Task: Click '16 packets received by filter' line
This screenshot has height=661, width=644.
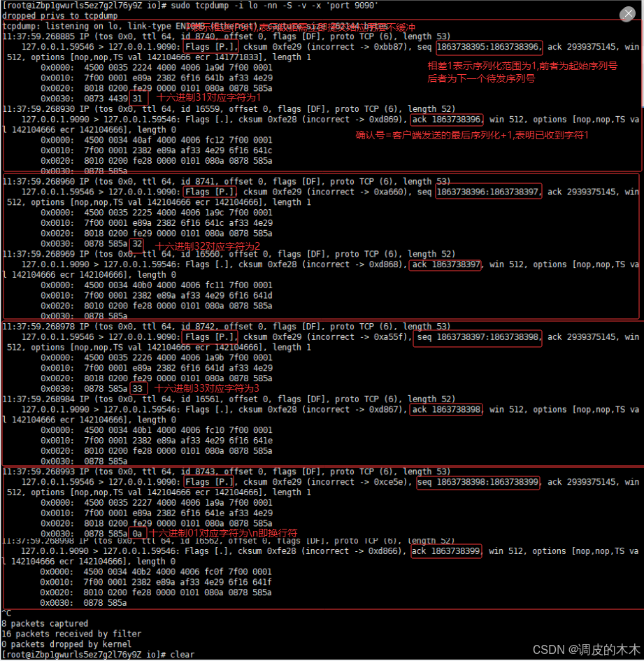Action: (71, 634)
